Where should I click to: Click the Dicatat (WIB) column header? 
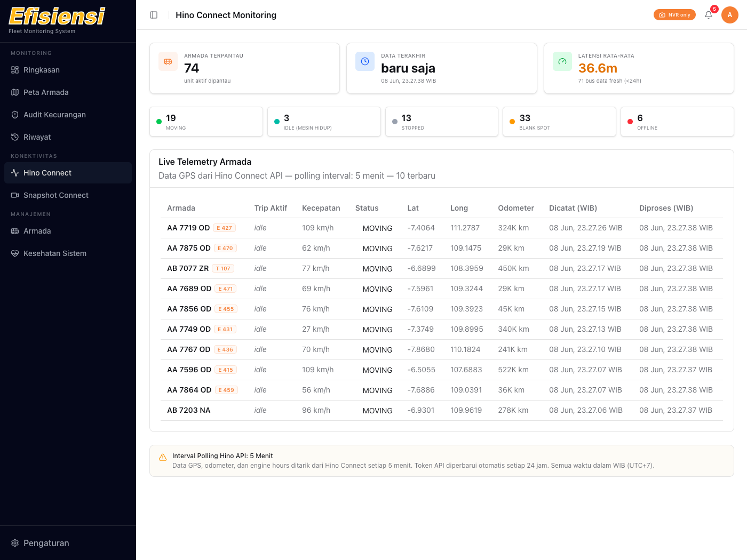coord(573,208)
